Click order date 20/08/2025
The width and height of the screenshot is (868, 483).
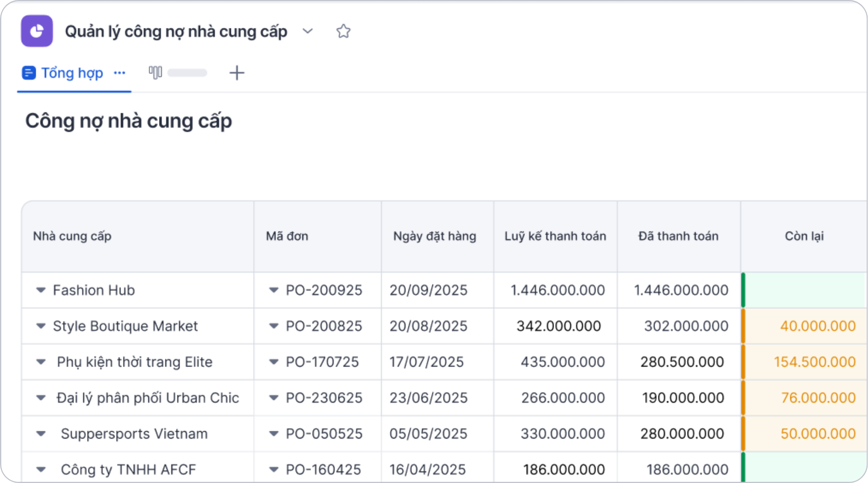(x=428, y=326)
